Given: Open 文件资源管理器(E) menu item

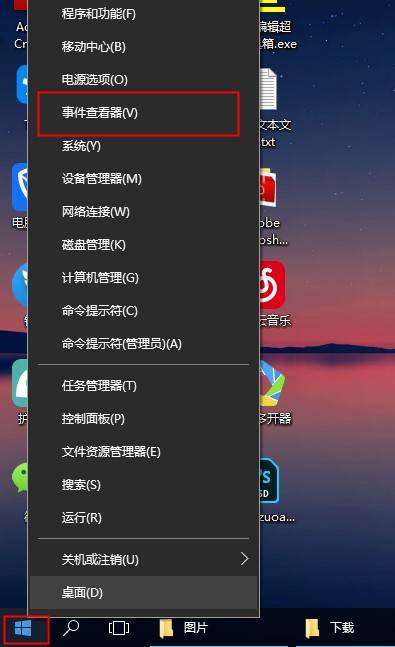Looking at the screenshot, I should pos(143,452).
